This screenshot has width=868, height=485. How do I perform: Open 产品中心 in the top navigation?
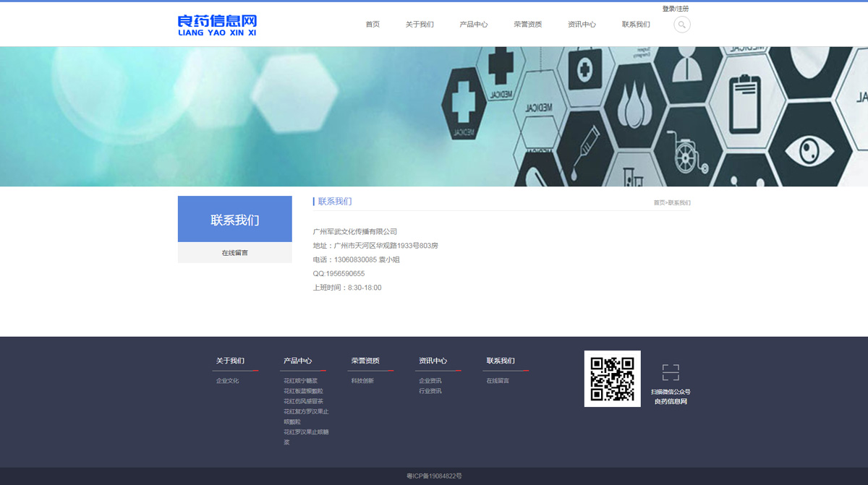pos(474,25)
